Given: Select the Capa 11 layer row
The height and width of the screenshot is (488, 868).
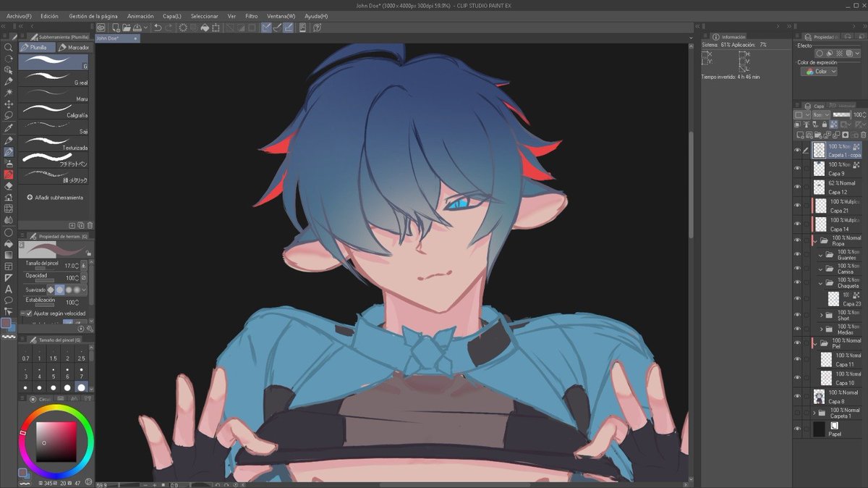Looking at the screenshot, I should click(839, 360).
